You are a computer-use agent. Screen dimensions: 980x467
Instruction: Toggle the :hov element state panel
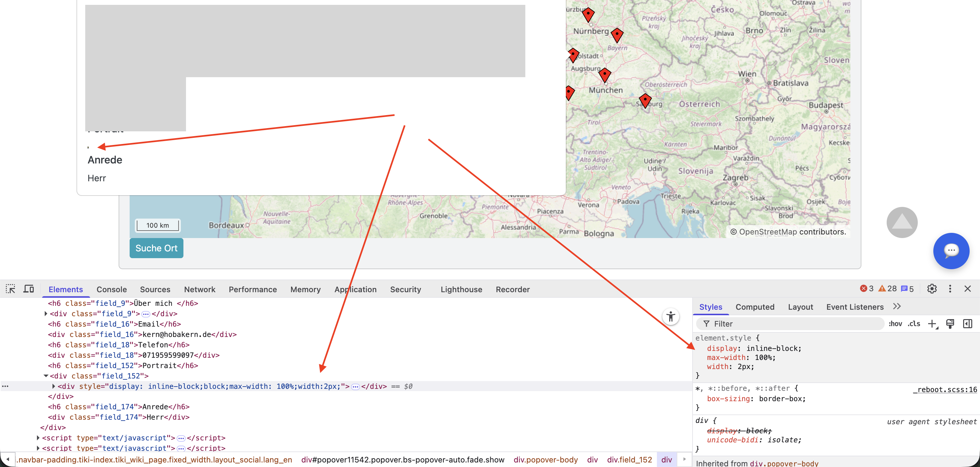(895, 324)
